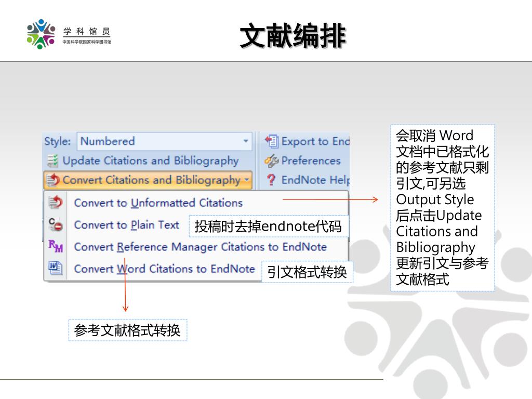Open the Style dropdown arrow next to Numbered
The image size is (532, 399).
pyautogui.click(x=246, y=141)
